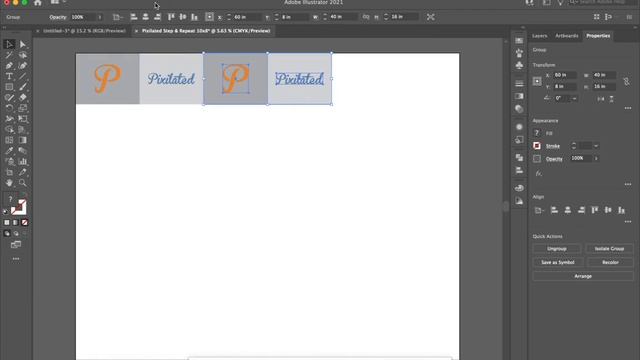Viewport: 640px width, 360px height.
Task: Switch to the Layers panel tab
Action: 540,36
